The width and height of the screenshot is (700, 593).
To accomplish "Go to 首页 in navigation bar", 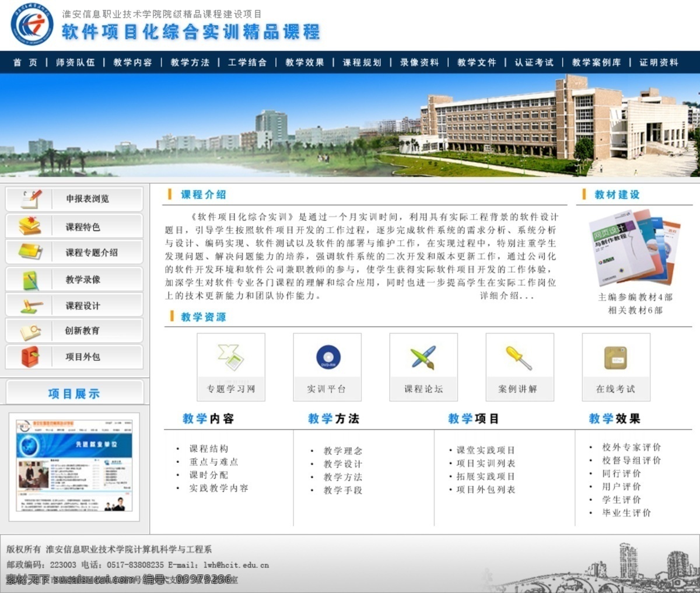I will [25, 62].
